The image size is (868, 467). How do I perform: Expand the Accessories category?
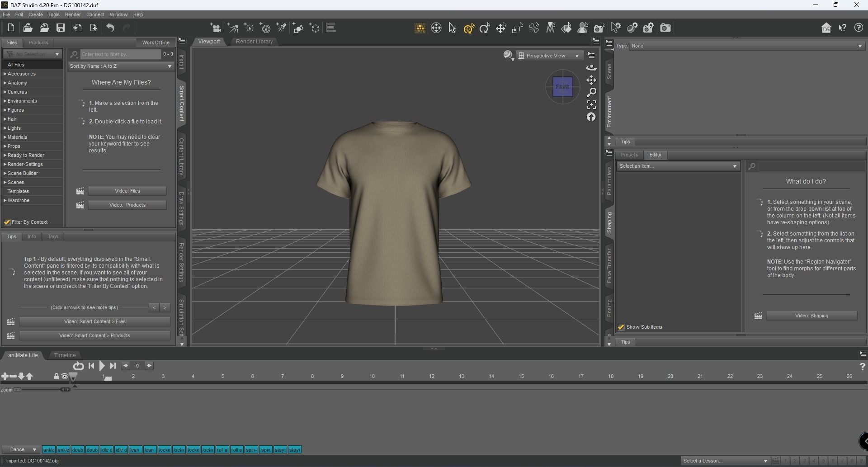click(x=5, y=74)
